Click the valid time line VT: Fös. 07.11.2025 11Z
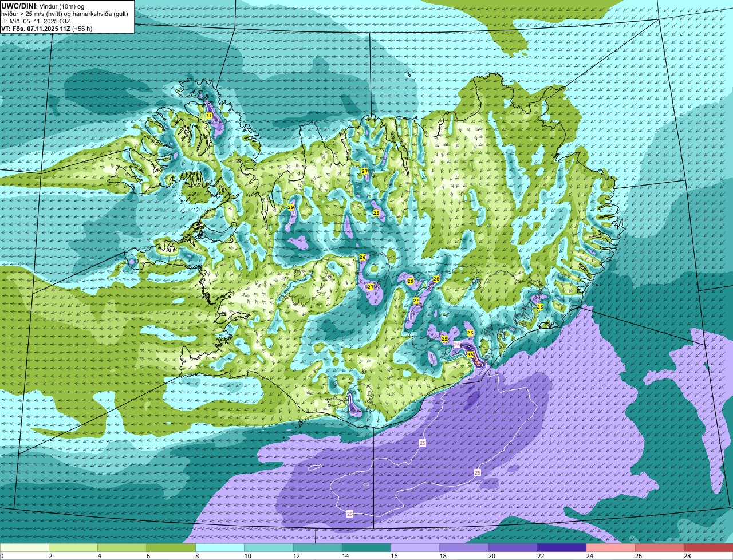This screenshot has width=733, height=560. tap(36, 29)
